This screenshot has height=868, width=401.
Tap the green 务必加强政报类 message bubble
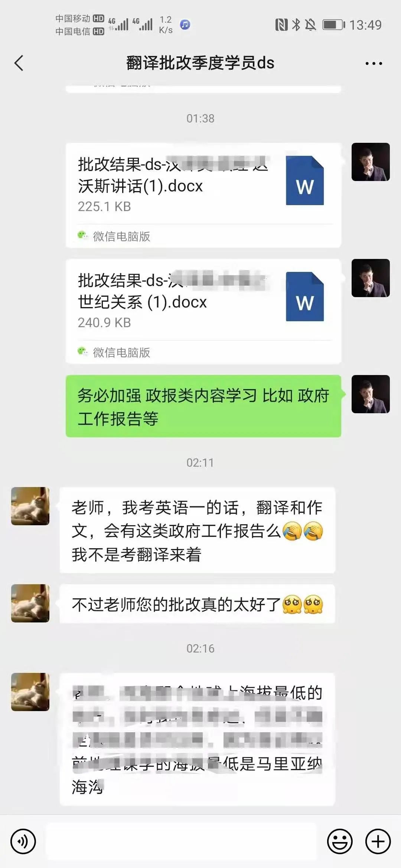(203, 406)
